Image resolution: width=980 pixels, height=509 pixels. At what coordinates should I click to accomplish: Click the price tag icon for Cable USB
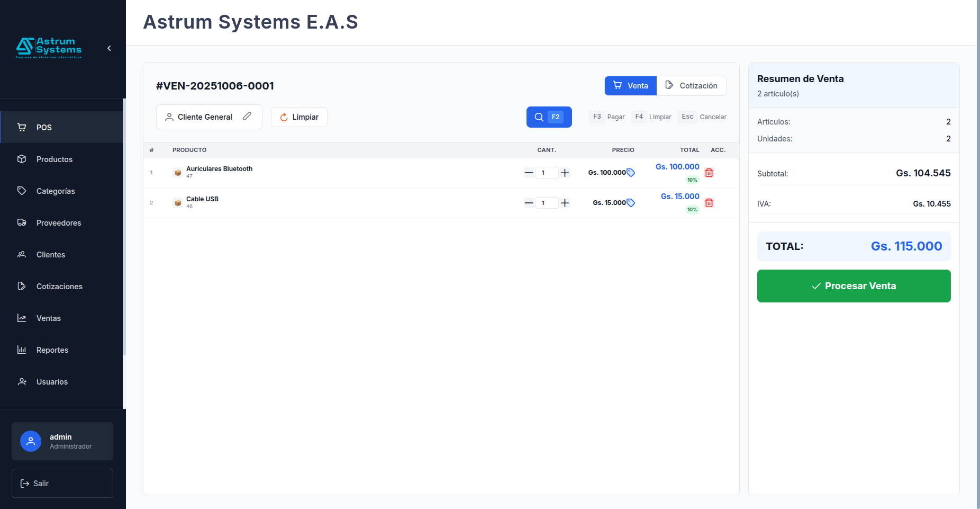coord(631,203)
